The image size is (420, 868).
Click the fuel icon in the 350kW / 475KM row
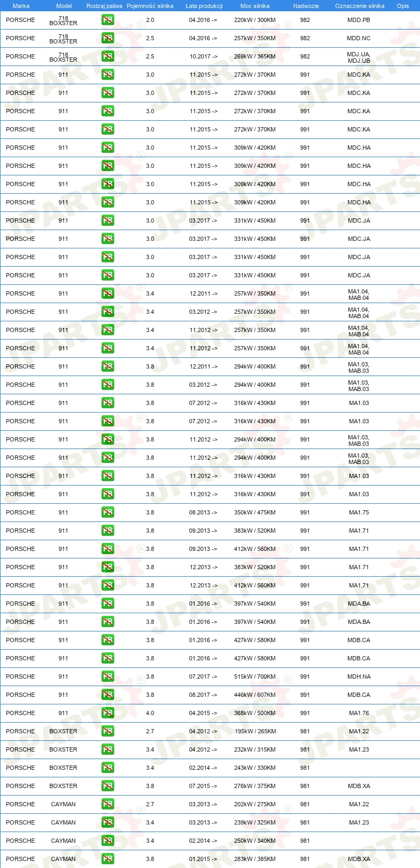click(108, 512)
